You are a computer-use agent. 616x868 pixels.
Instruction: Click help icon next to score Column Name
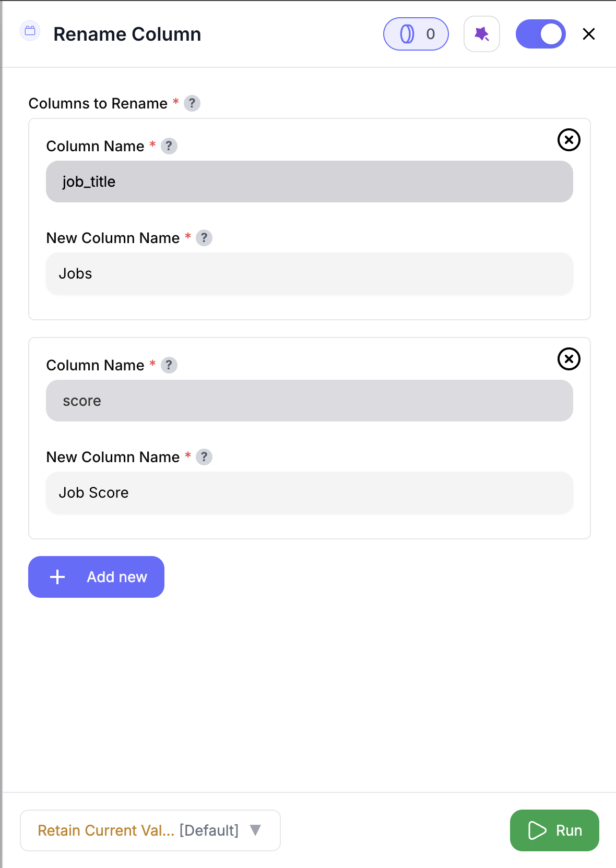click(169, 365)
